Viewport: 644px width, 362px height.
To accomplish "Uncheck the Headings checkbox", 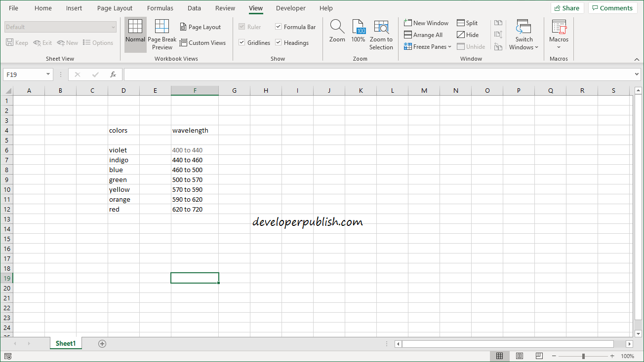I will (x=278, y=42).
